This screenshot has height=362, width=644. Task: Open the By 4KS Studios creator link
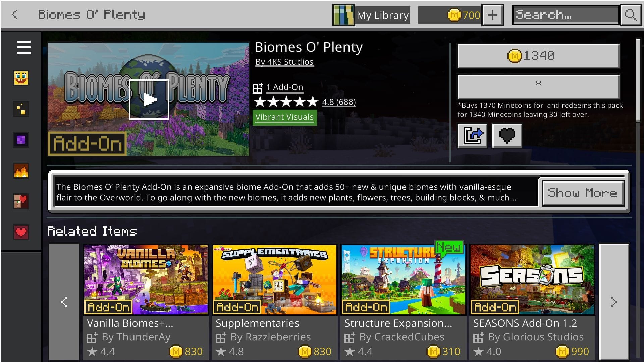(284, 62)
